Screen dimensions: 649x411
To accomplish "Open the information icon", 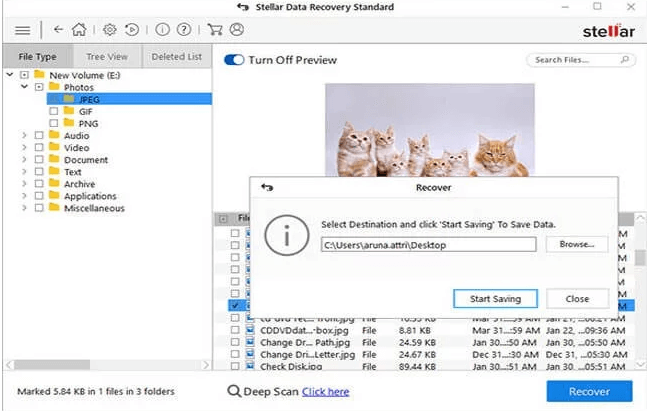I will 162,29.
